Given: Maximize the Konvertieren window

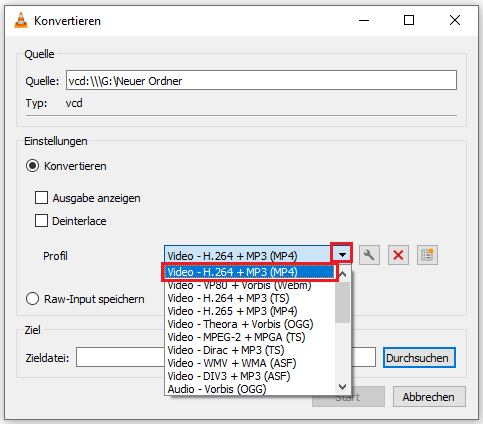Looking at the screenshot, I should tap(409, 20).
